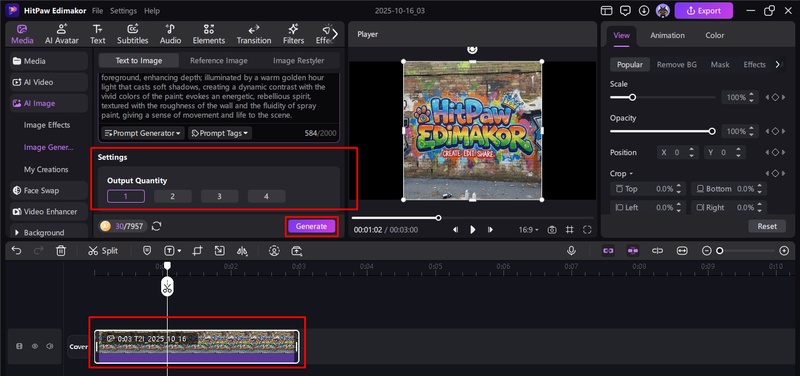800x376 pixels.
Task: Open Face Swap in the sidebar
Action: tap(48, 190)
